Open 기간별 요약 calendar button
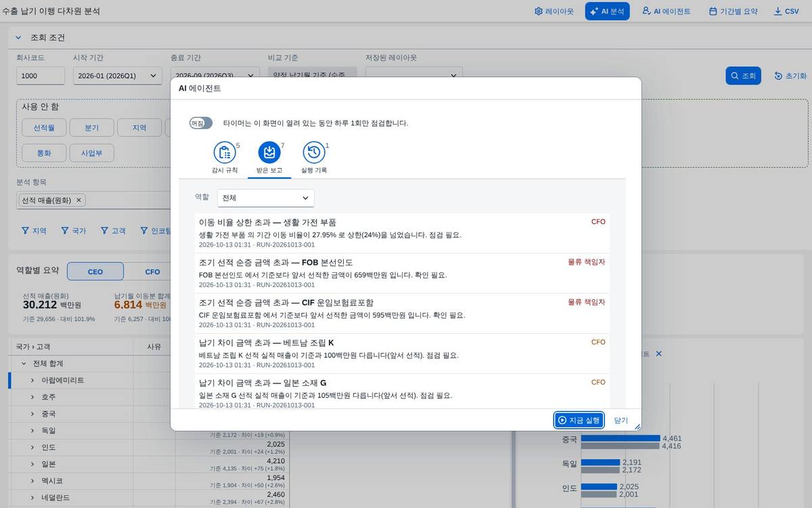Screen dimensions: 812x508 [733, 12]
